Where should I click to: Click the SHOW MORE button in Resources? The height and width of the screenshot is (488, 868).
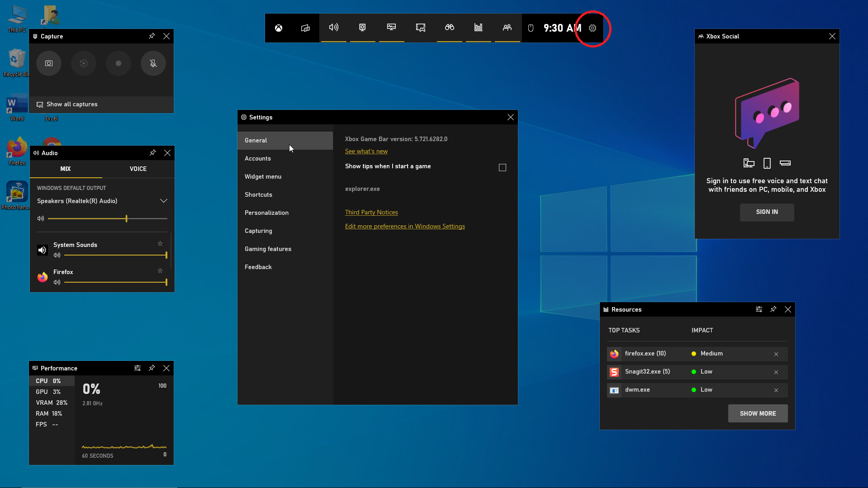[758, 413]
